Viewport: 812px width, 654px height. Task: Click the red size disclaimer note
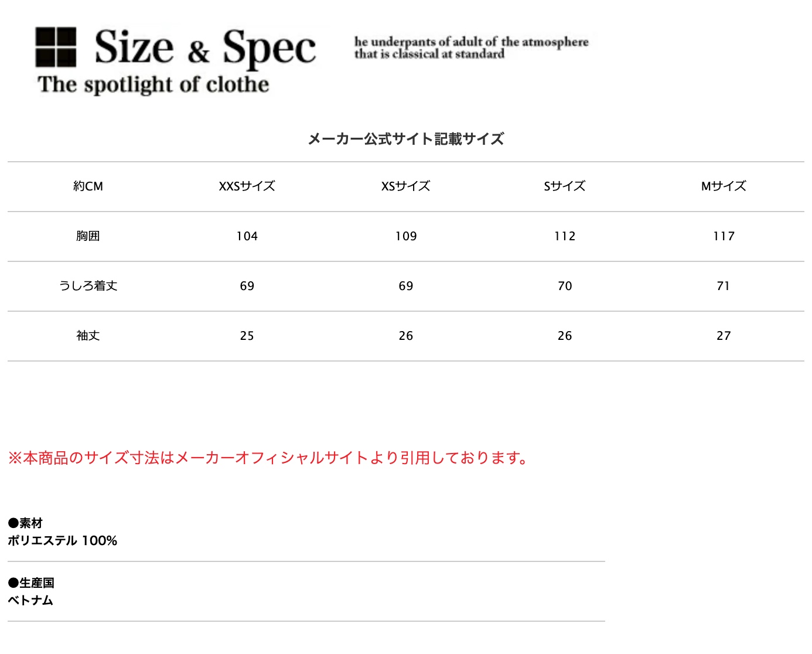[268, 458]
